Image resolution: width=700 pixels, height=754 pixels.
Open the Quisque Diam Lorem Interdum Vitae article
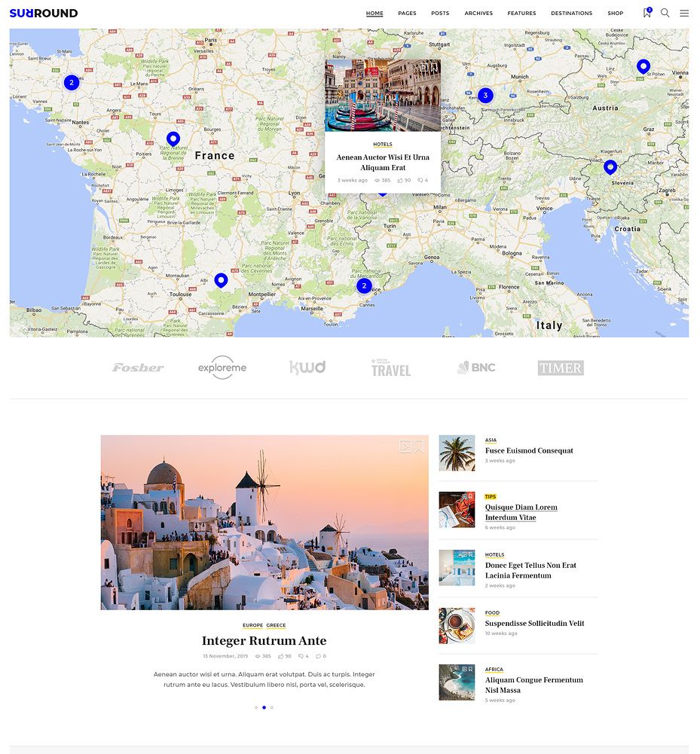click(x=521, y=512)
